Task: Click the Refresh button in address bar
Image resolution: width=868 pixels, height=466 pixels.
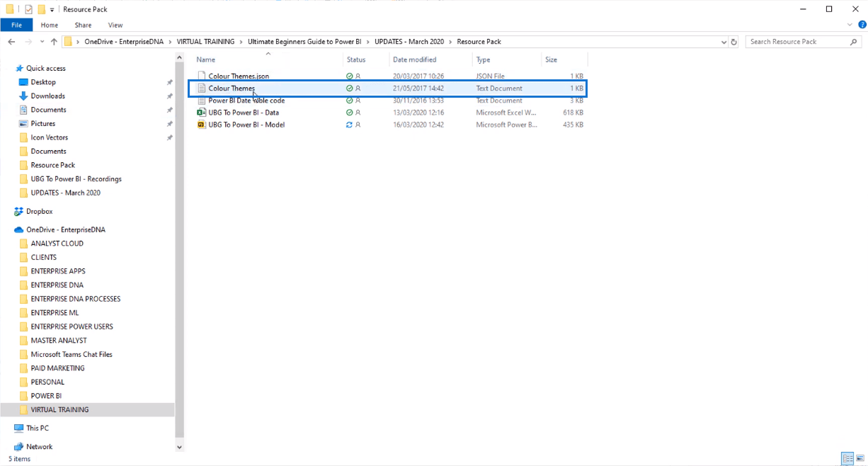Action: click(733, 42)
